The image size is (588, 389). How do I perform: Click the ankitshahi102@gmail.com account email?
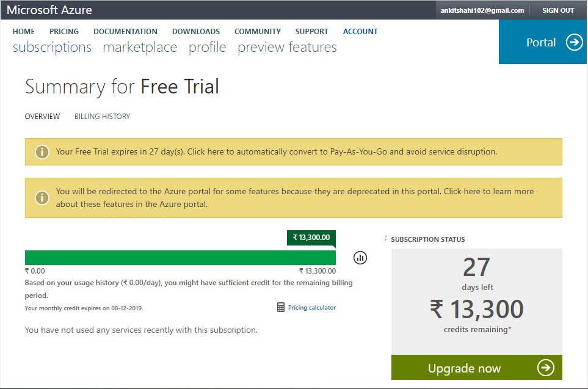482,10
